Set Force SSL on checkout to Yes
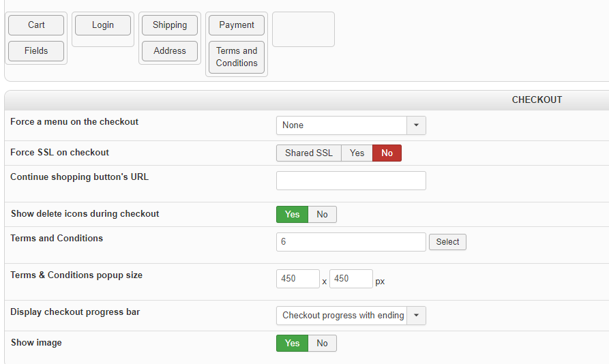609x364 pixels. (357, 153)
